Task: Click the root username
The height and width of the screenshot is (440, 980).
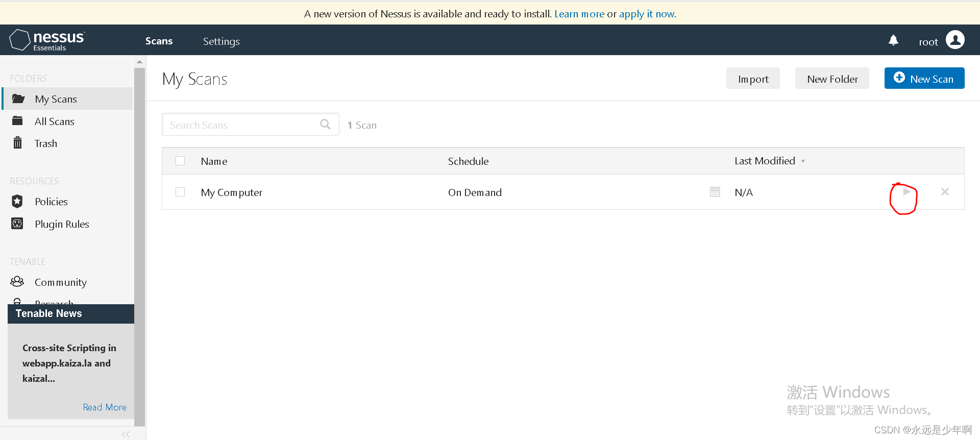Action: 928,42
